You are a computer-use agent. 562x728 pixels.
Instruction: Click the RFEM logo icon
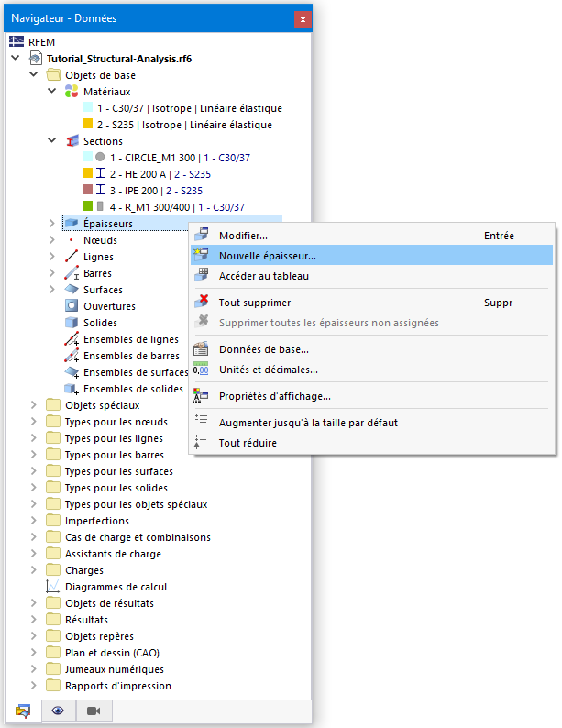(x=17, y=42)
